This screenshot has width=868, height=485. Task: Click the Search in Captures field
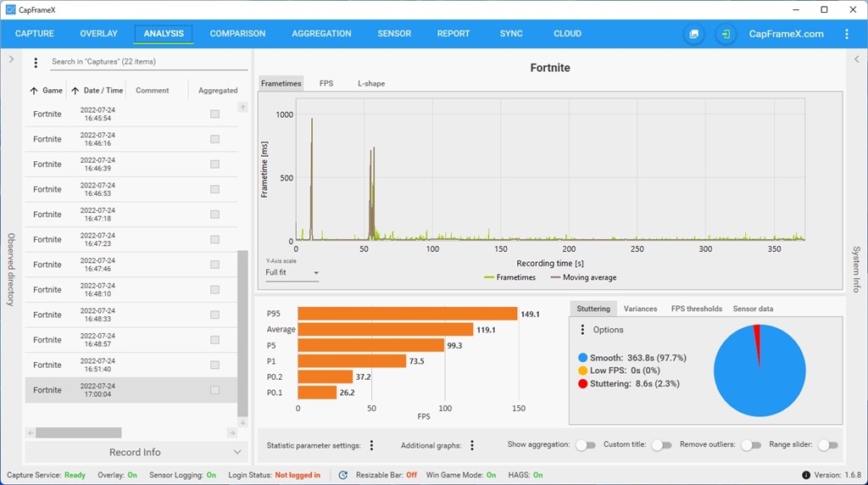[x=148, y=62]
